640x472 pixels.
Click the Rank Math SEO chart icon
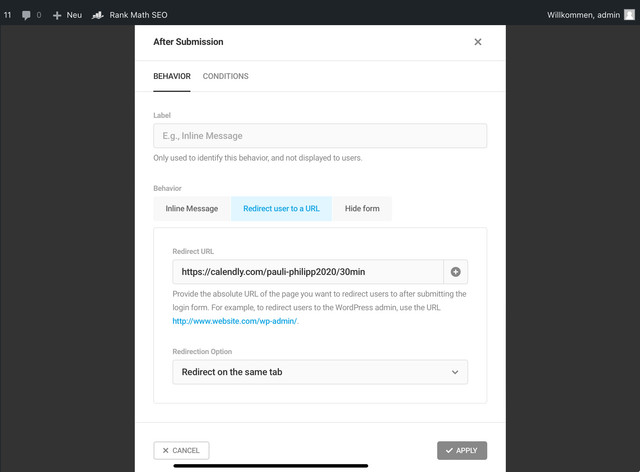pos(98,15)
